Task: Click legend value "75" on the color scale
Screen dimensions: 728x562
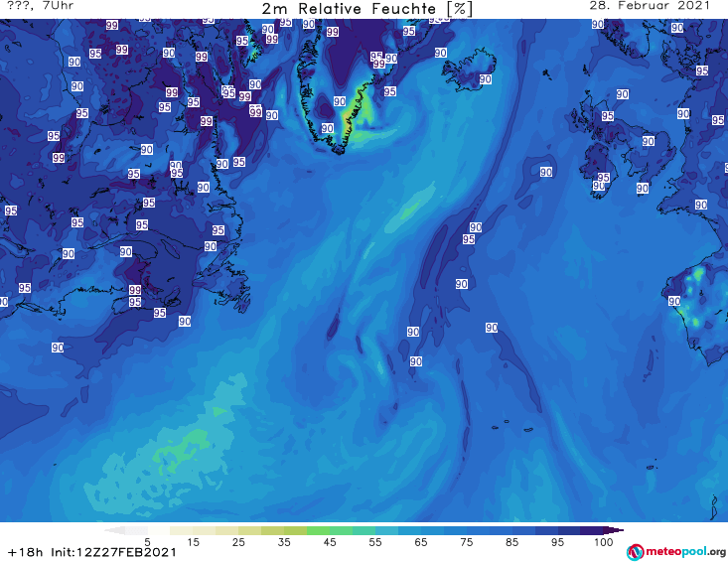Action: (466, 542)
